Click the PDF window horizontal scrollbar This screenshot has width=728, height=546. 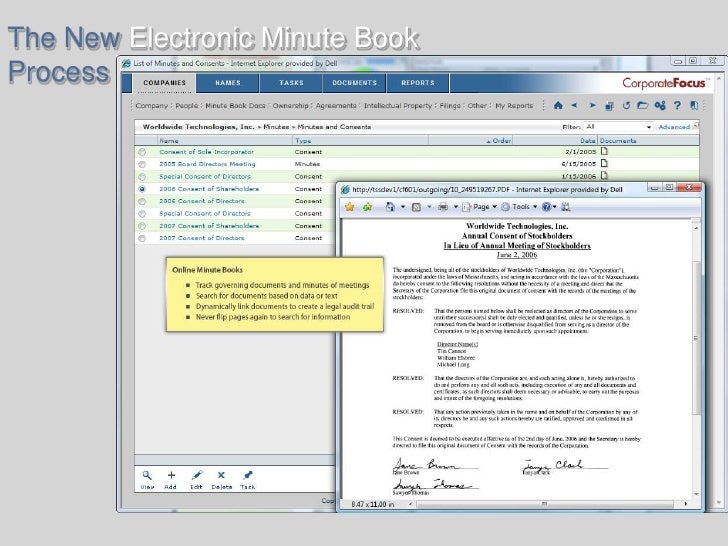[x=545, y=504]
